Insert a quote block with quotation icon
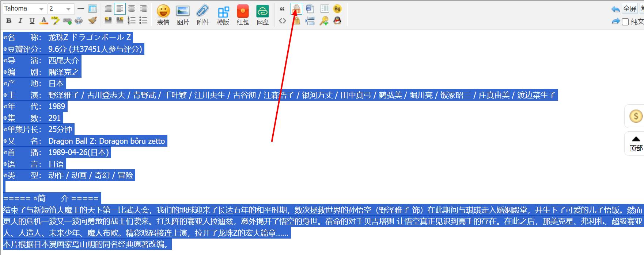Image resolution: width=644 pixels, height=255 pixels. pos(282,9)
